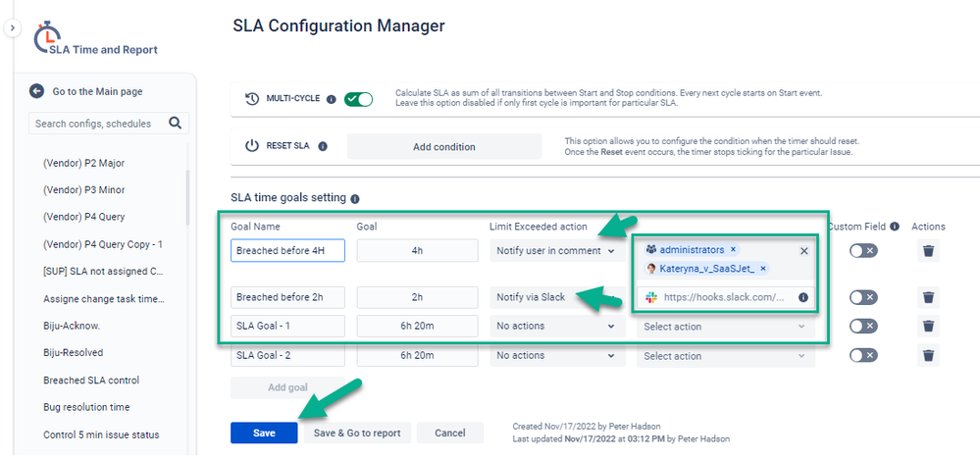Edit the SLA Goal - 2 name field

click(287, 355)
